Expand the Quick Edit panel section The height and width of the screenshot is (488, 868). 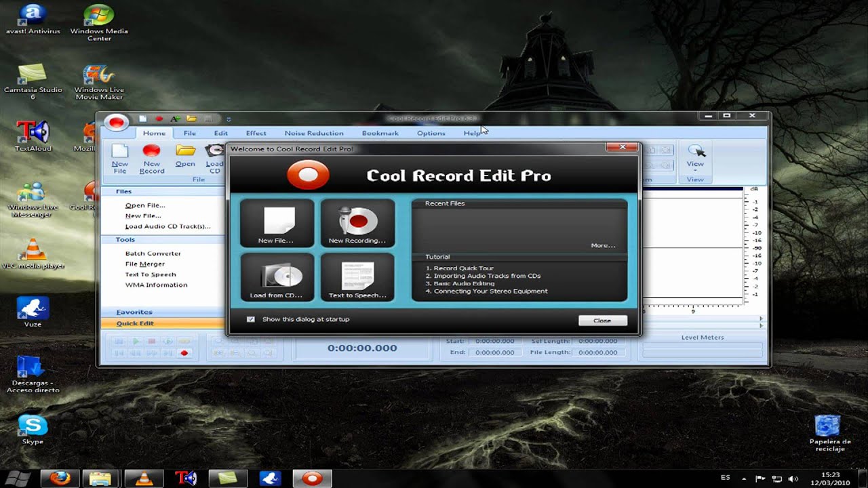tap(163, 323)
